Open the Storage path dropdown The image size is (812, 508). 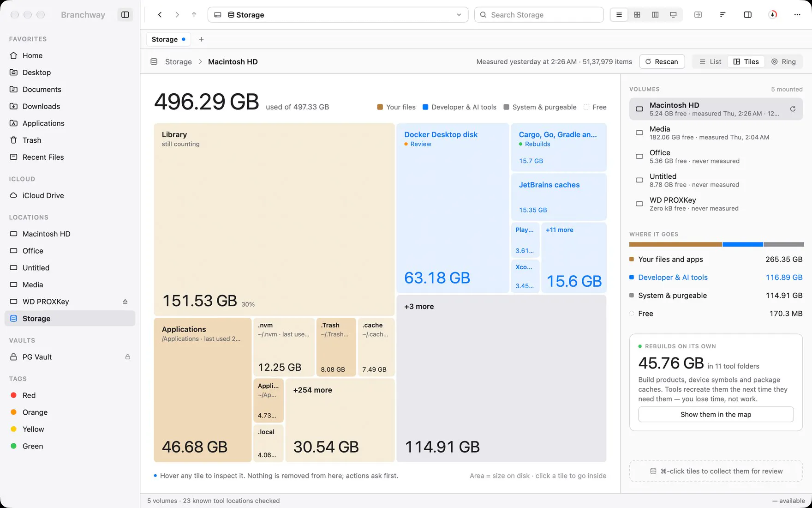tap(338, 15)
